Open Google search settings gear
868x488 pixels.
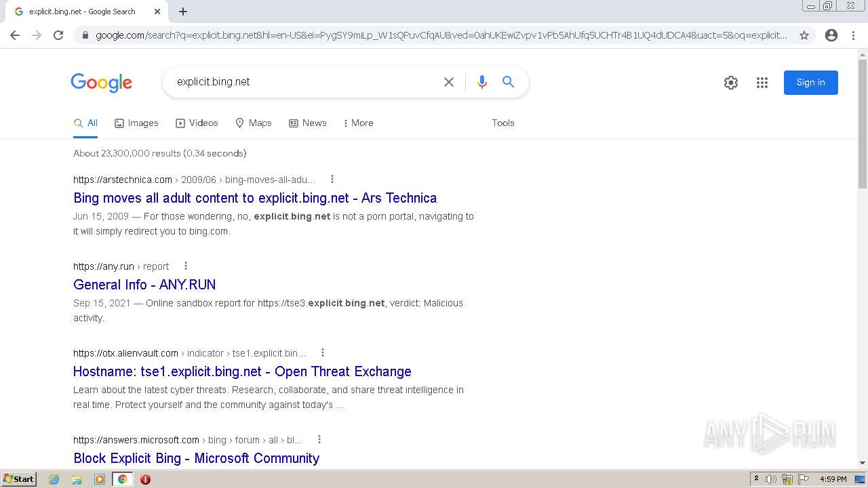point(731,83)
